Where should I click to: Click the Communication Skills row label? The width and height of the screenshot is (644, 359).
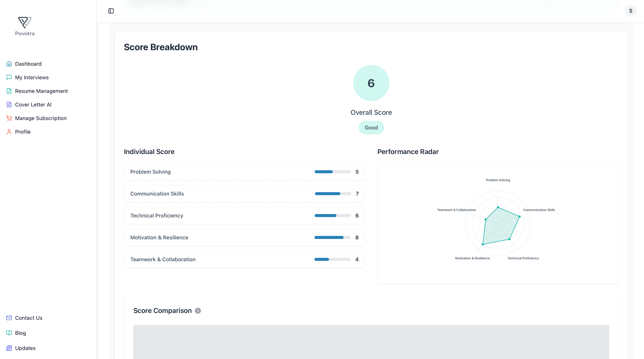[x=157, y=194]
